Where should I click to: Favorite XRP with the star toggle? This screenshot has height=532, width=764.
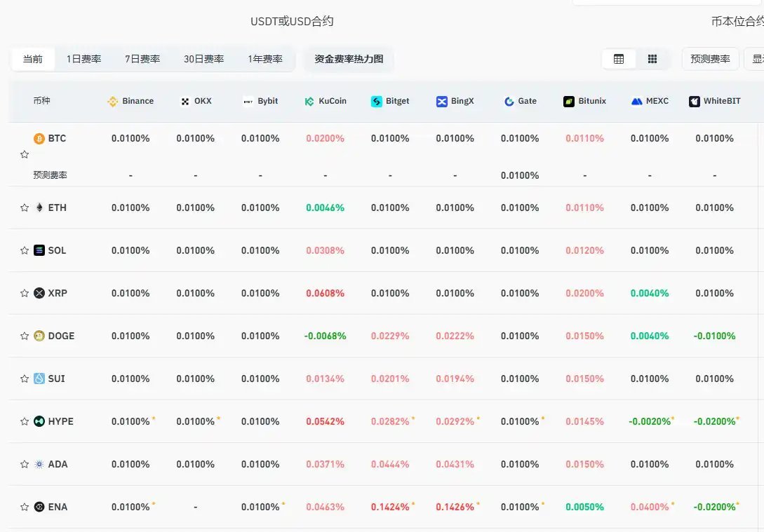click(x=25, y=293)
